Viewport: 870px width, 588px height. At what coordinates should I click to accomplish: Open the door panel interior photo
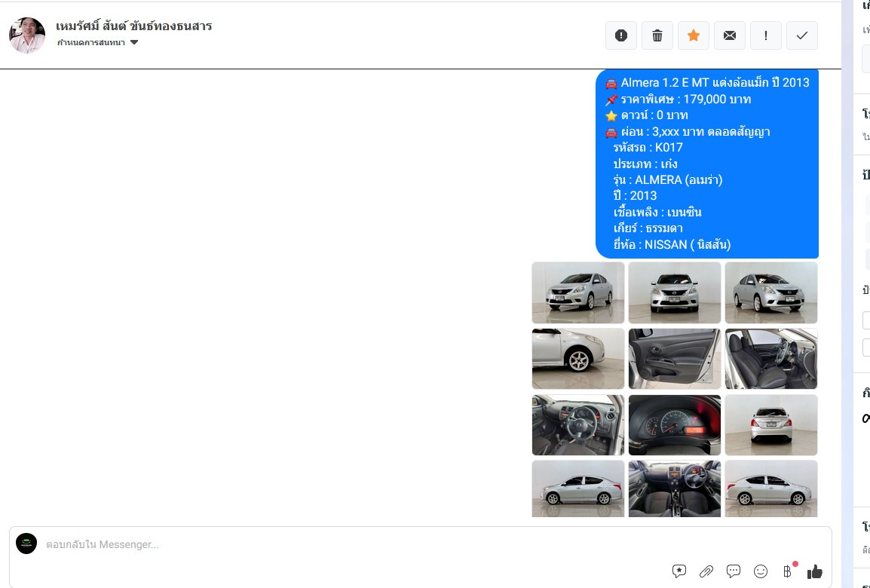coord(675,358)
